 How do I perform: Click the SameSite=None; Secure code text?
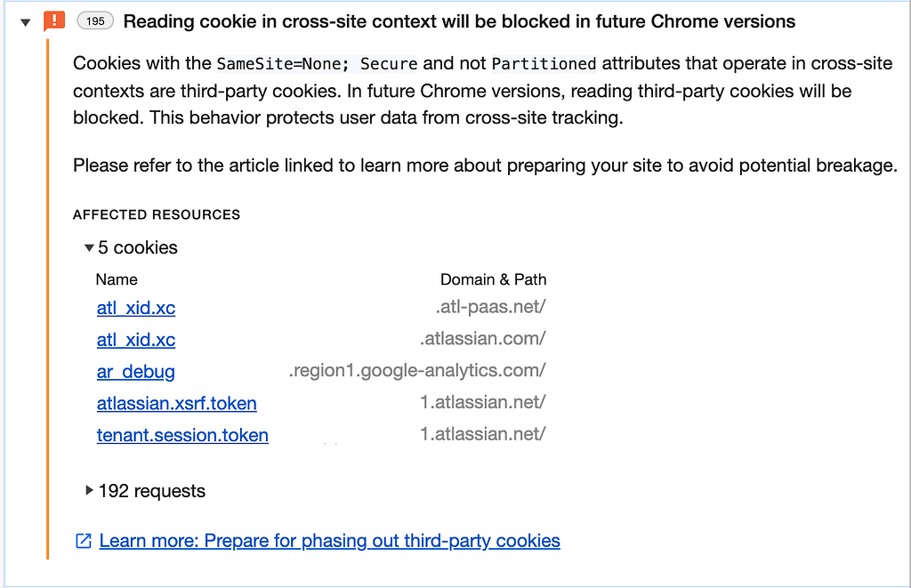[317, 64]
